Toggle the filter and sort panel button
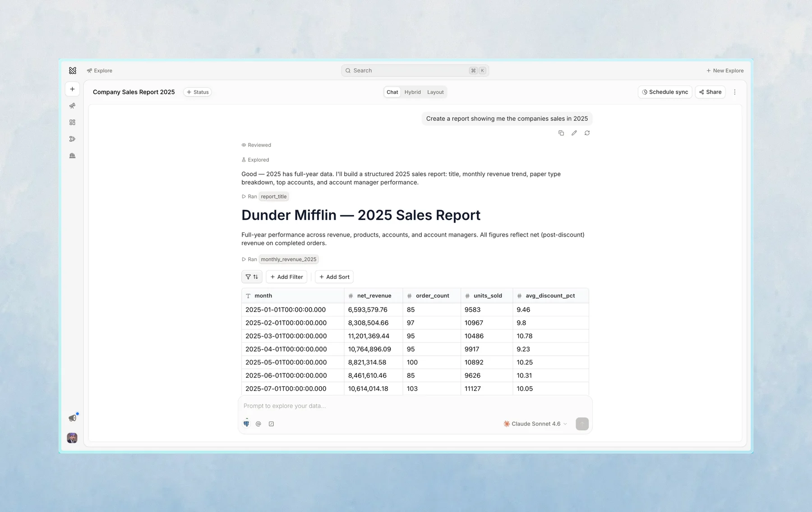Screen dimensions: 812x512 (x=252, y=277)
